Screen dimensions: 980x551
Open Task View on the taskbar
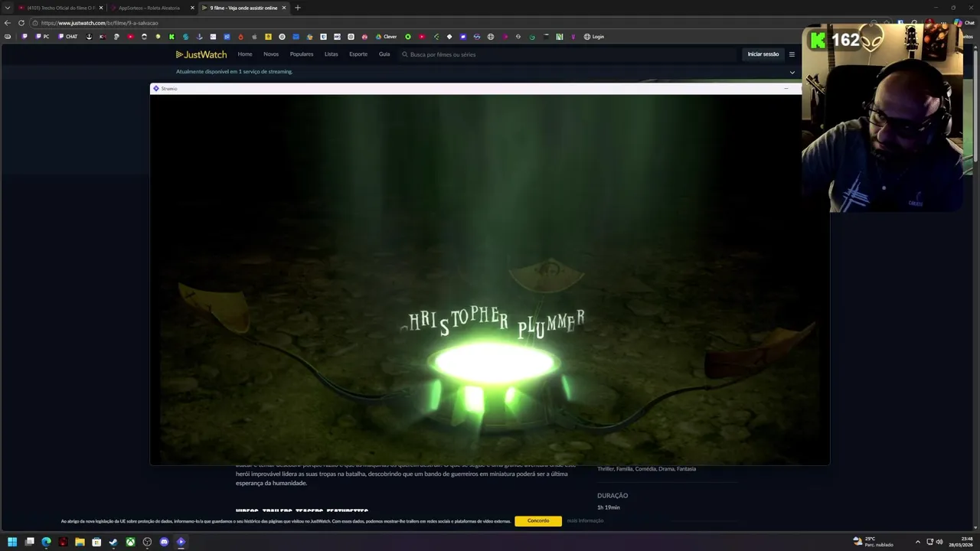click(29, 542)
